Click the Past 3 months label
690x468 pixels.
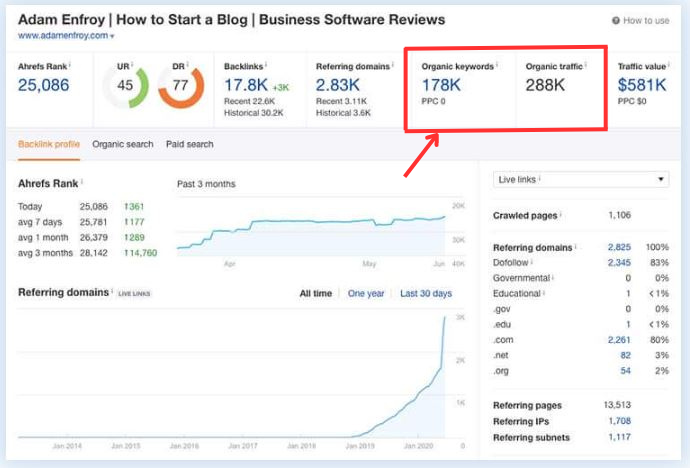point(206,184)
